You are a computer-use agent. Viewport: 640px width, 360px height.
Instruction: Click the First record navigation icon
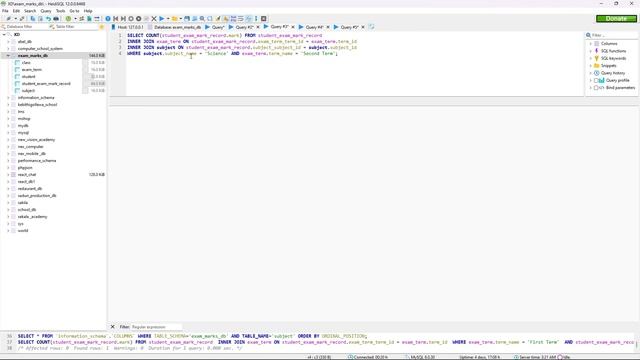pyautogui.click(x=116, y=19)
